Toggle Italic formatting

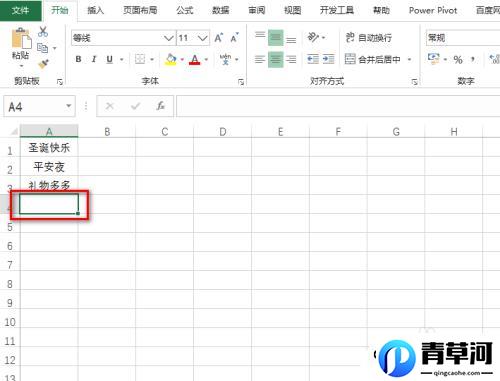click(94, 59)
